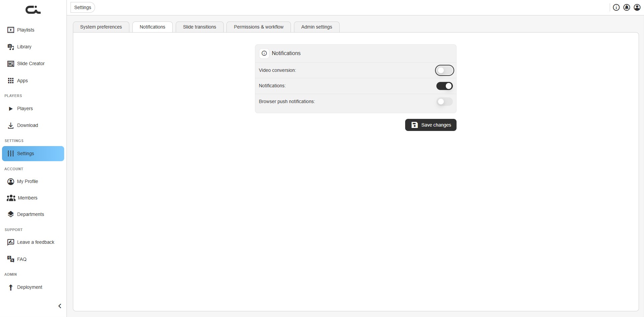Click the Playlists icon in sidebar
This screenshot has height=317, width=644.
click(11, 30)
